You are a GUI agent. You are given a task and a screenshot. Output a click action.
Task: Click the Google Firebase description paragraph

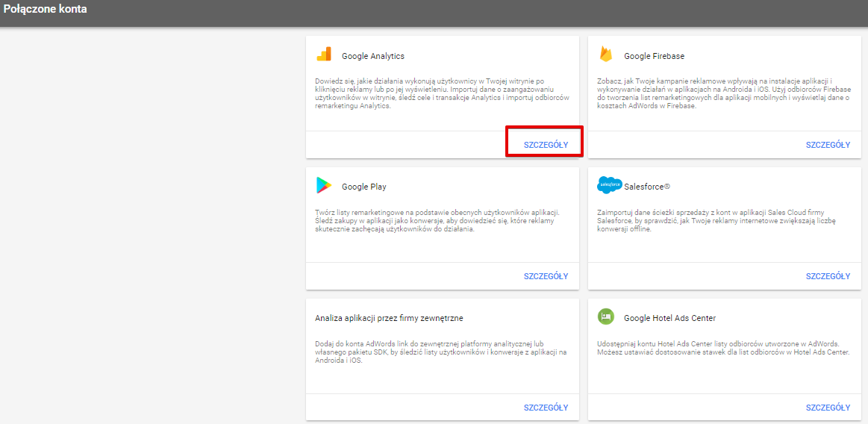(x=722, y=93)
